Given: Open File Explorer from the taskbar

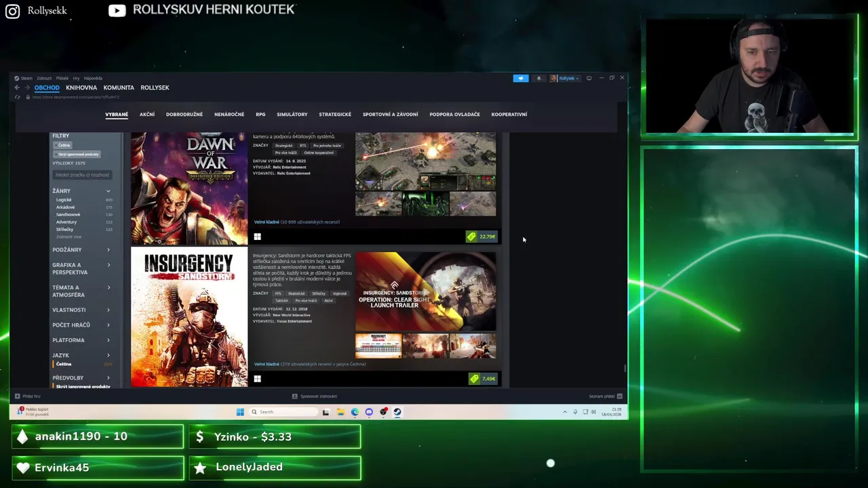Looking at the screenshot, I should click(340, 411).
